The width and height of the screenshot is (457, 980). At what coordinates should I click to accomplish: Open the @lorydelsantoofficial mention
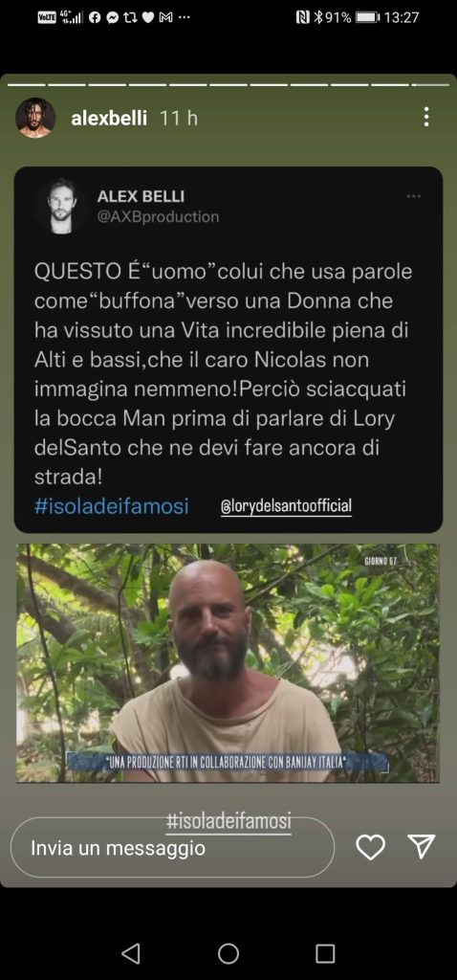coord(286,505)
